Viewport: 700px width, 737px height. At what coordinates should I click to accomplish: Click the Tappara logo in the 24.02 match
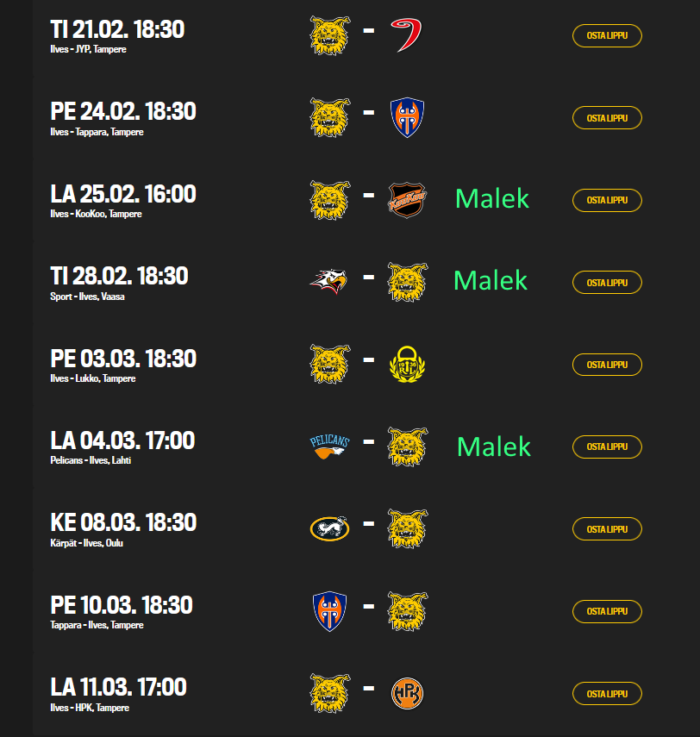coord(407,117)
